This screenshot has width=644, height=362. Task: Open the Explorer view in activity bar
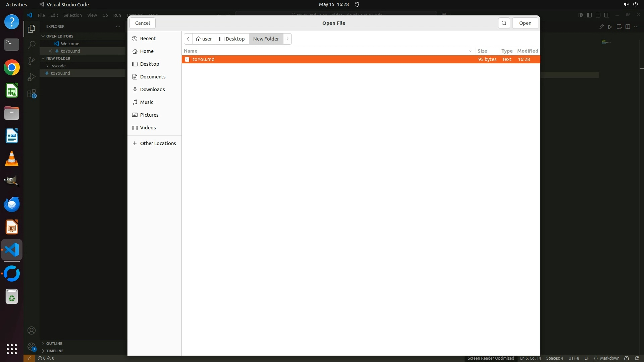tap(31, 29)
